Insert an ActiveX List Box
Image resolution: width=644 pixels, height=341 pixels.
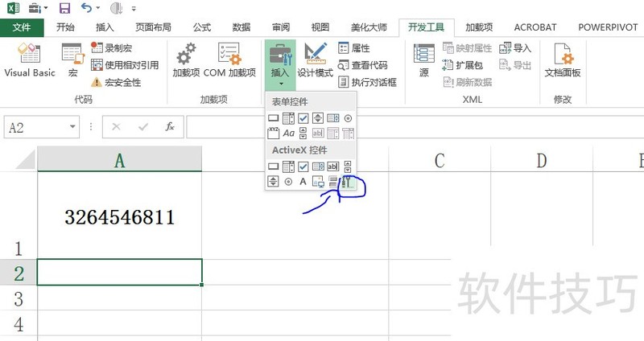pos(318,166)
